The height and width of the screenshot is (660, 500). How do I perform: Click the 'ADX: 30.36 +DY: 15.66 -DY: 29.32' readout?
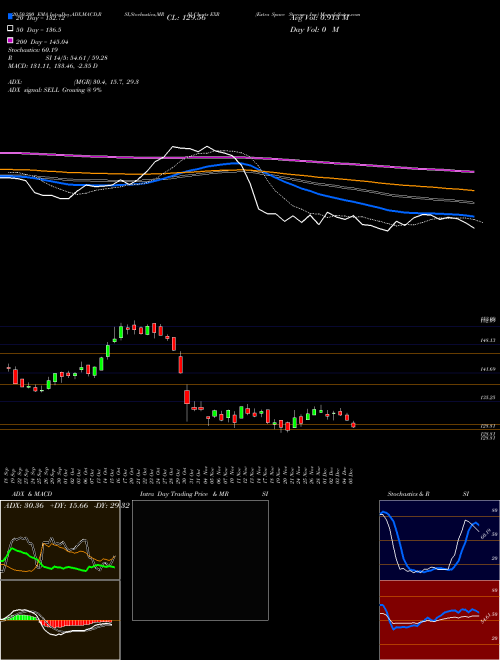(x=66, y=506)
